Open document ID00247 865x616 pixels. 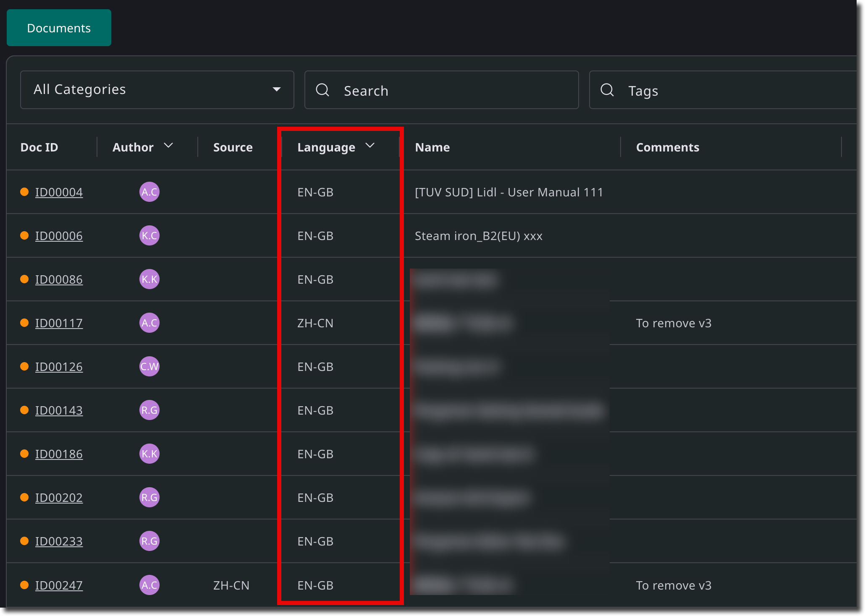[x=59, y=585]
